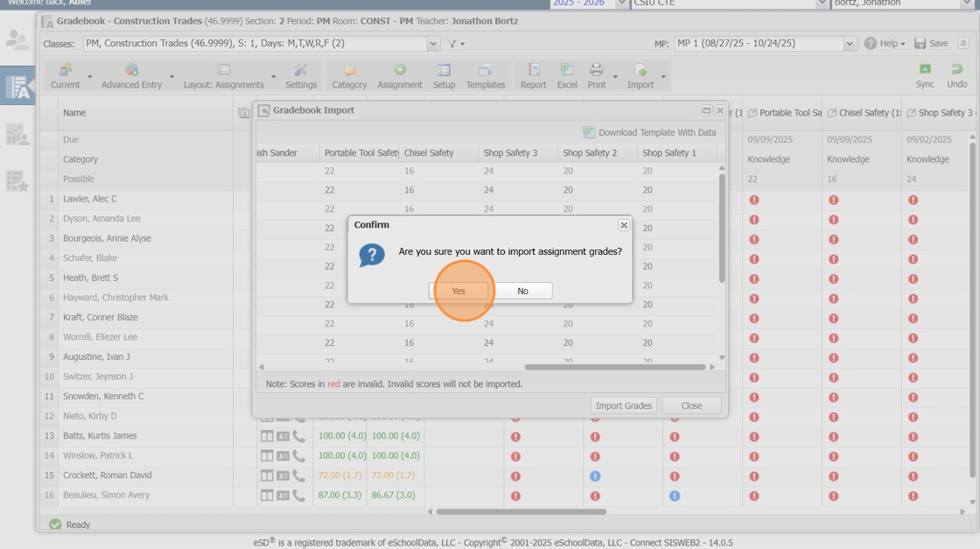Select student Dyson, Amanda Lee
This screenshot has height=549, width=980.
(x=101, y=218)
